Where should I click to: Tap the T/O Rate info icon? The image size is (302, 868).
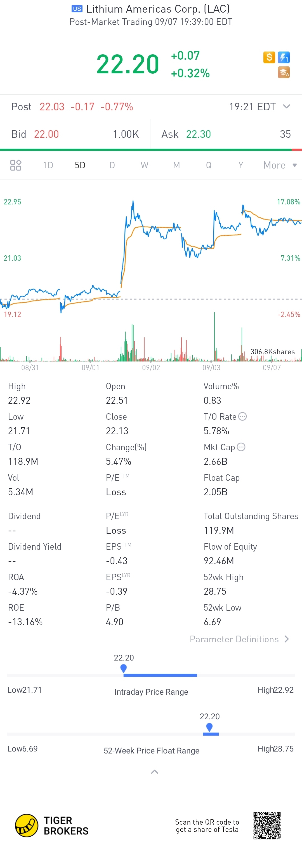click(242, 416)
